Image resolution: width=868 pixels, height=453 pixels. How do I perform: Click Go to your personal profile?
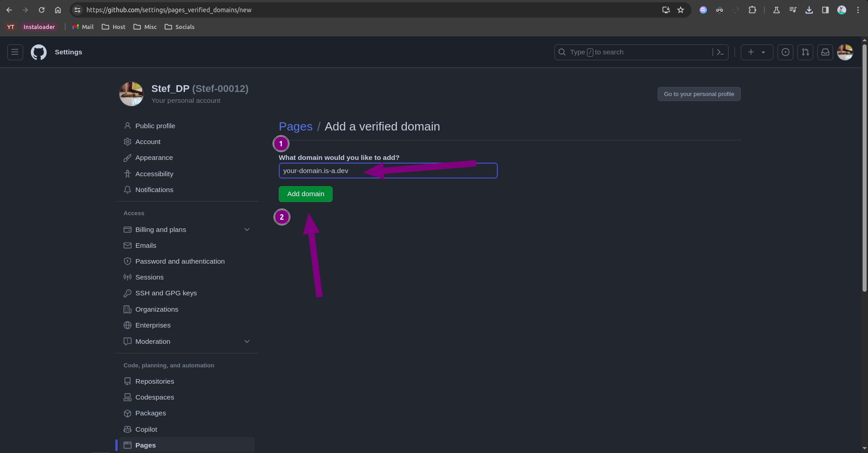(699, 94)
